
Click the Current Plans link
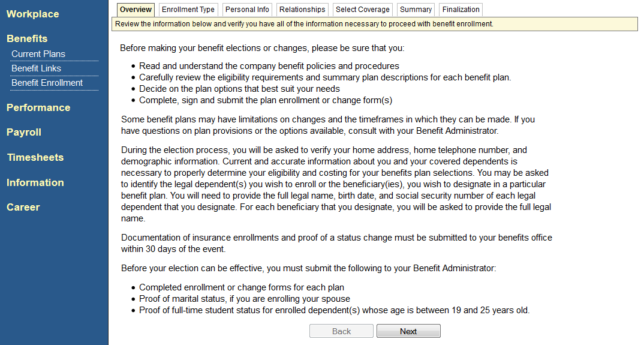pos(38,54)
